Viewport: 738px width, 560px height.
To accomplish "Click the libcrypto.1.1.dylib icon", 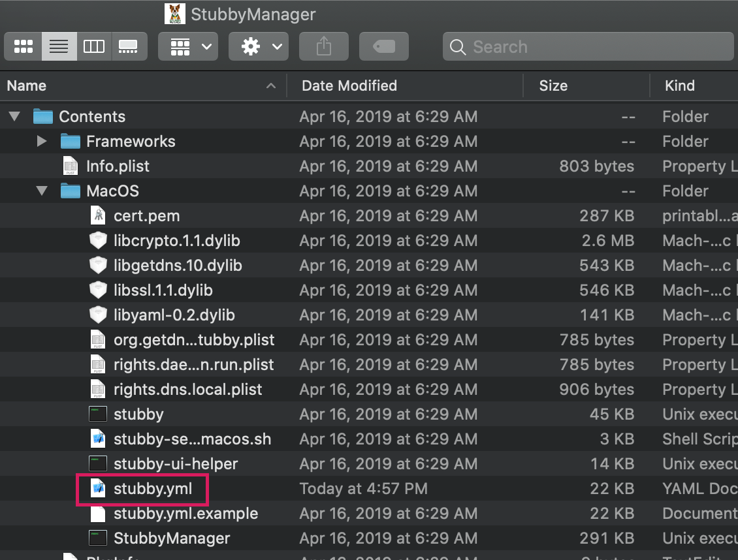I will pyautogui.click(x=98, y=240).
